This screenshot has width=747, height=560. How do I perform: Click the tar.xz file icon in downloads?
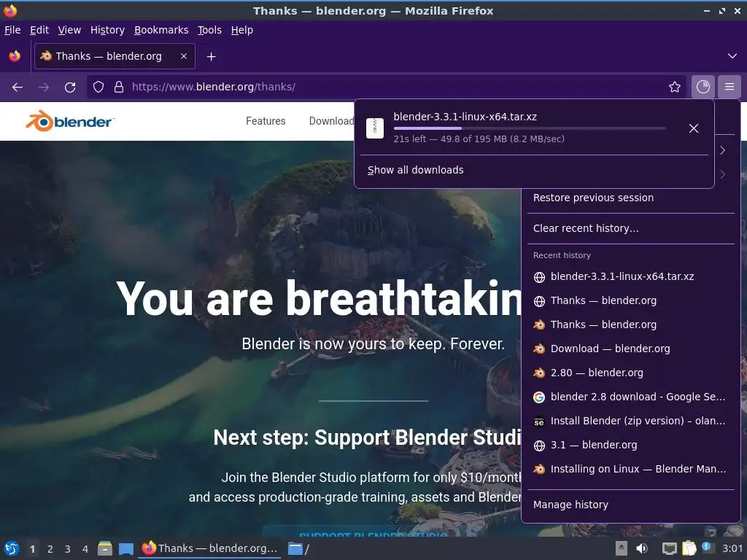coord(375,128)
